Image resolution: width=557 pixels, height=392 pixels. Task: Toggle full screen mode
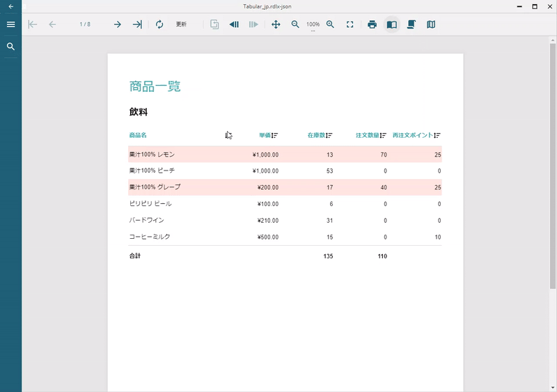pos(350,24)
